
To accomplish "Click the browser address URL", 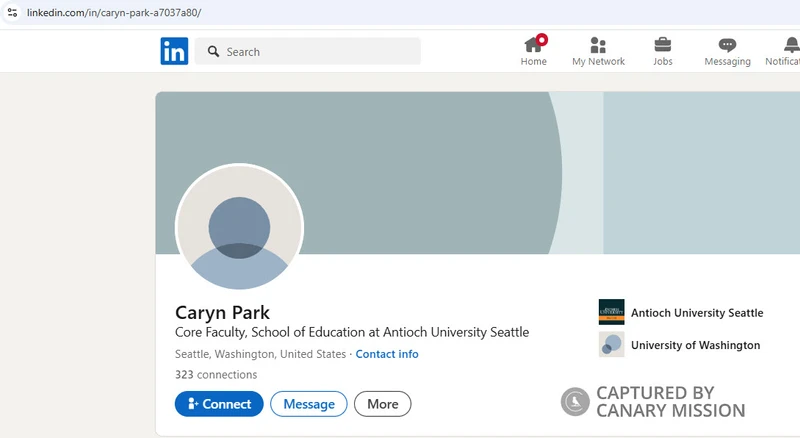I will point(114,13).
